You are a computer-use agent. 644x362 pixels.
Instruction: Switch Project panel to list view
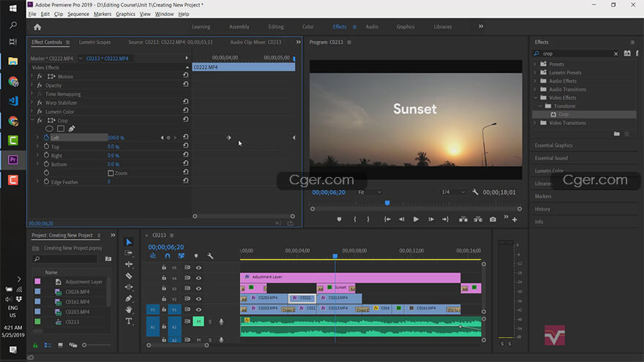click(48, 345)
